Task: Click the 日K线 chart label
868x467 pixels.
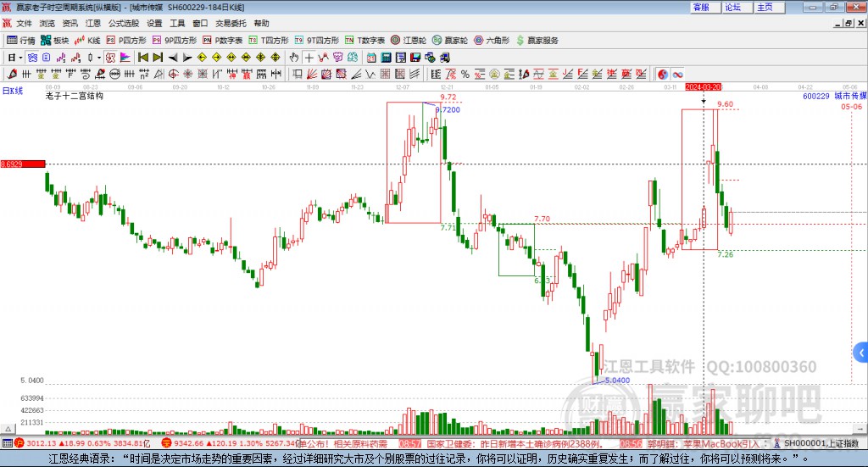Action: (13, 91)
